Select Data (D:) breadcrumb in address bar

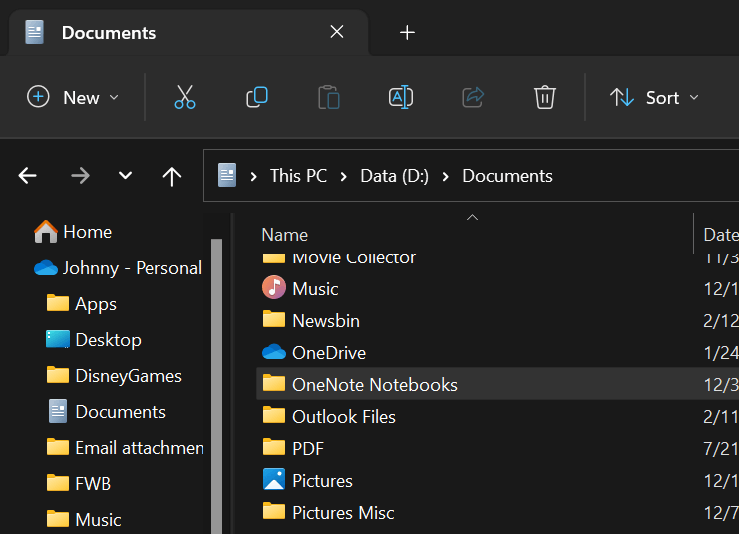pos(394,176)
